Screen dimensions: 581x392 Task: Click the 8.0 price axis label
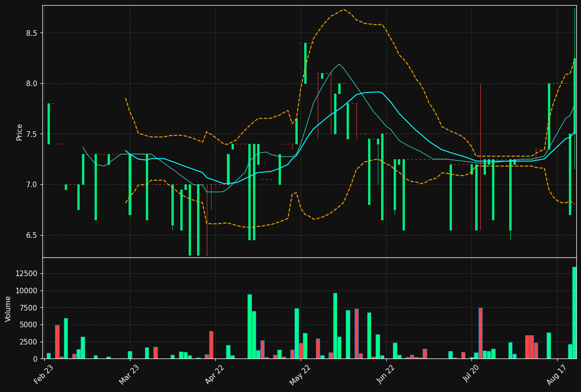tap(32, 84)
